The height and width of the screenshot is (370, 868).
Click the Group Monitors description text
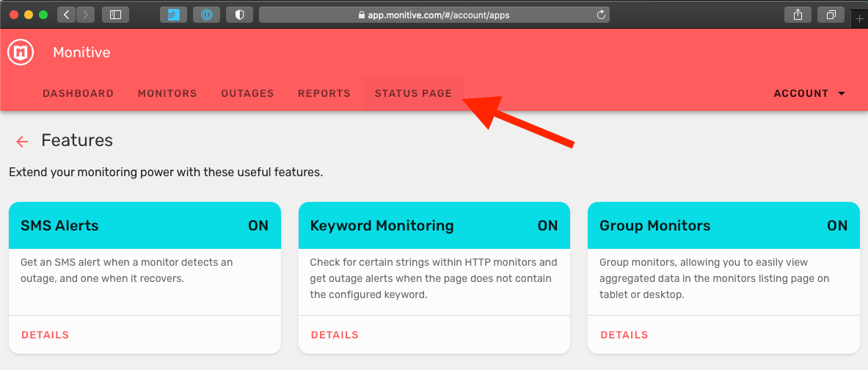(x=714, y=278)
